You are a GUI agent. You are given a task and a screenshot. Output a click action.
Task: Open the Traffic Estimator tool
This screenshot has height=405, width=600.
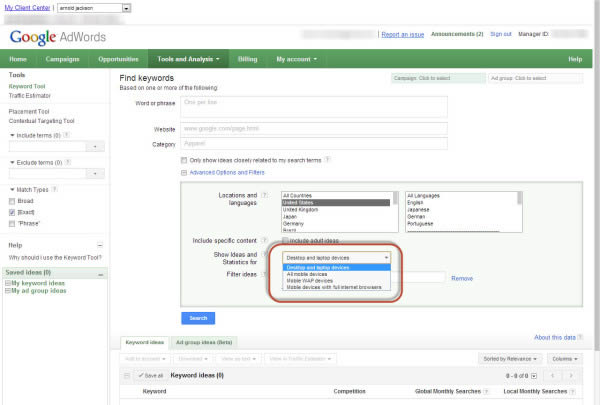coord(30,96)
